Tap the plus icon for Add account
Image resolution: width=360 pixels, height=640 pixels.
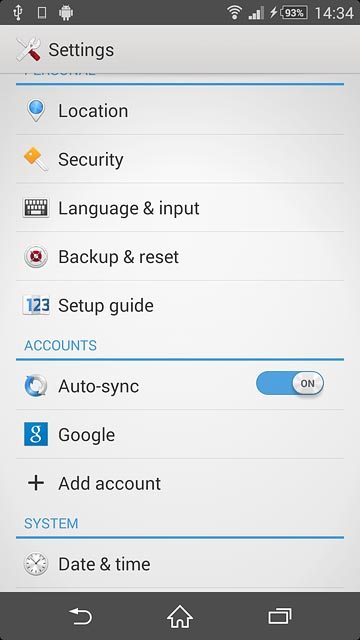(36, 483)
